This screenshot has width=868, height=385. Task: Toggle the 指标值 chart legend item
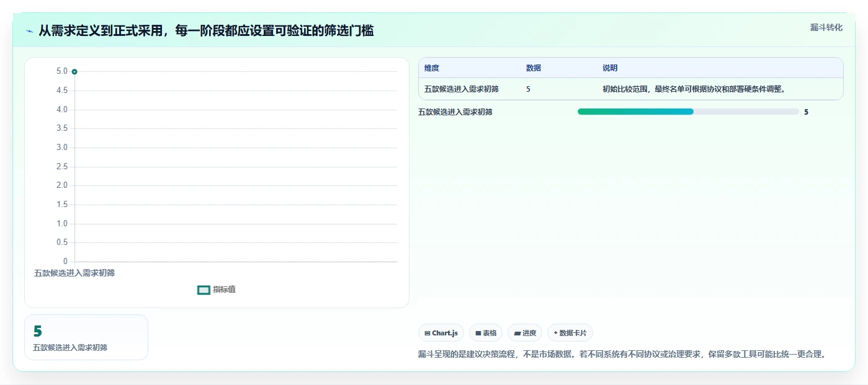[216, 290]
